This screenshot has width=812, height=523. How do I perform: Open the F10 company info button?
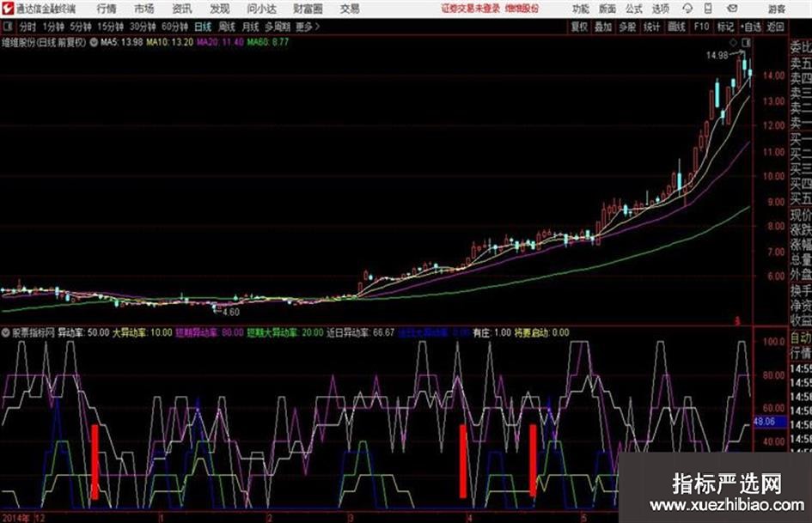(x=701, y=27)
